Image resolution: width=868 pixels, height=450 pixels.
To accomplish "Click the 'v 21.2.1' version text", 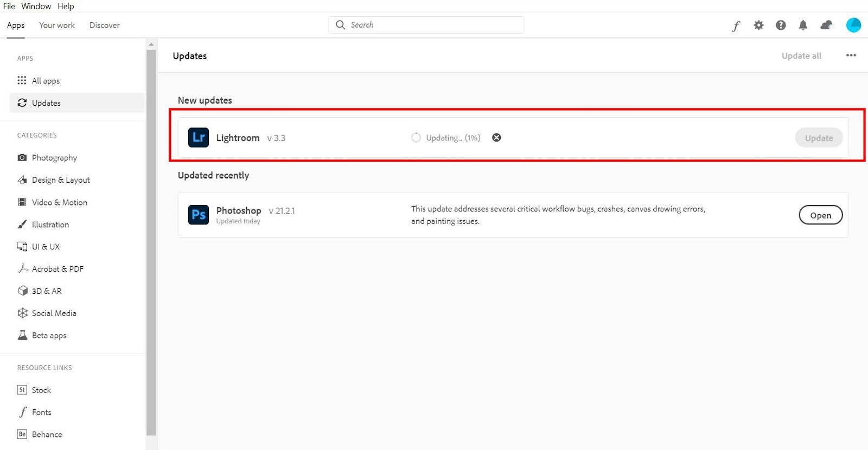I will click(282, 211).
